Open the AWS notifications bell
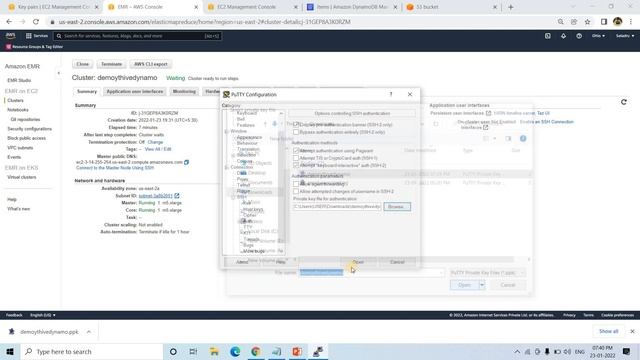 click(563, 36)
